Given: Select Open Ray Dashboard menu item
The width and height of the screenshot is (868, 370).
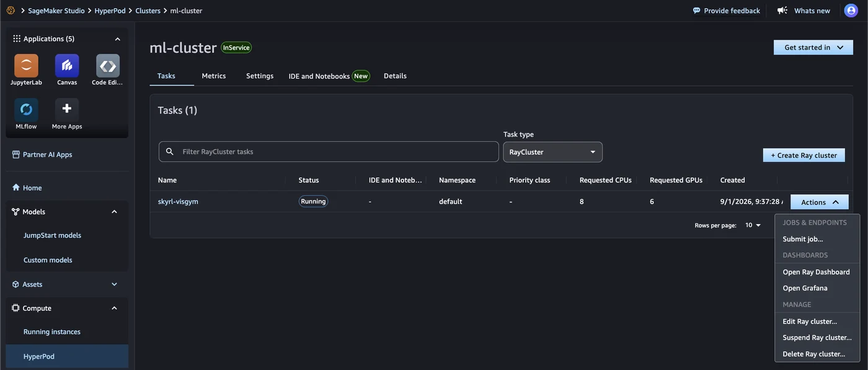Looking at the screenshot, I should (x=817, y=272).
